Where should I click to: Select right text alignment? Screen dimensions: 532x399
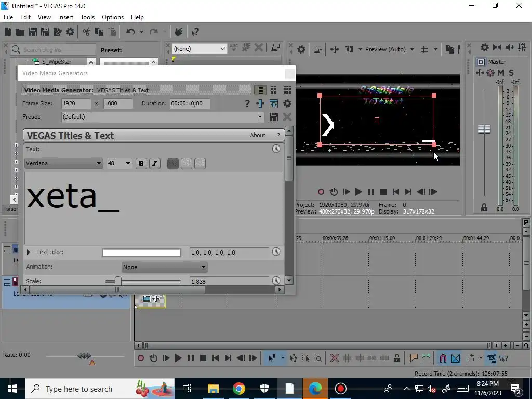pos(200,164)
